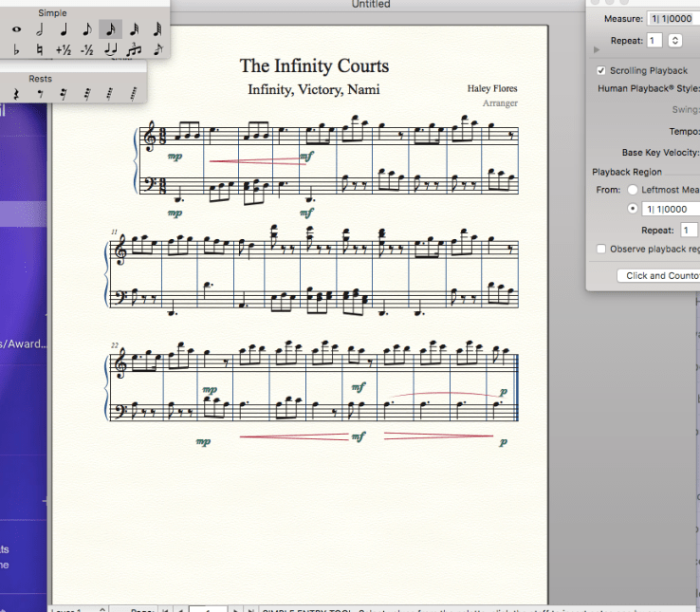The width and height of the screenshot is (700, 612).
Task: Choose the quarter note tool
Action: [x=64, y=29]
